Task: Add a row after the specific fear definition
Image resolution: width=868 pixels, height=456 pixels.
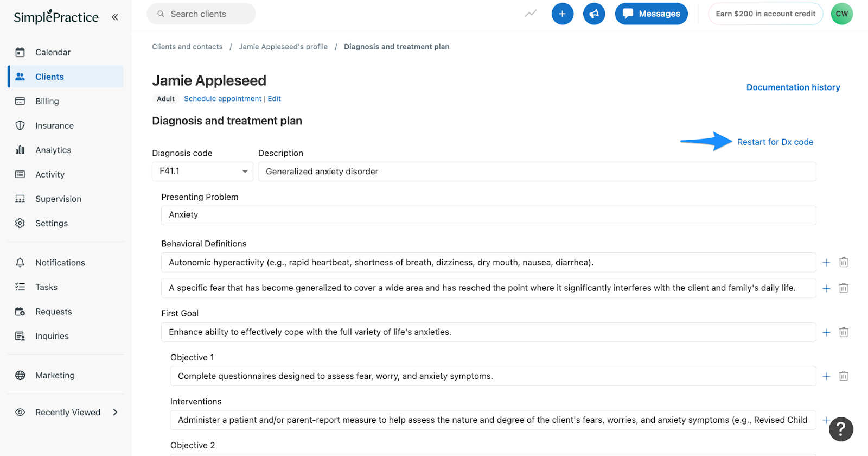Action: point(826,288)
